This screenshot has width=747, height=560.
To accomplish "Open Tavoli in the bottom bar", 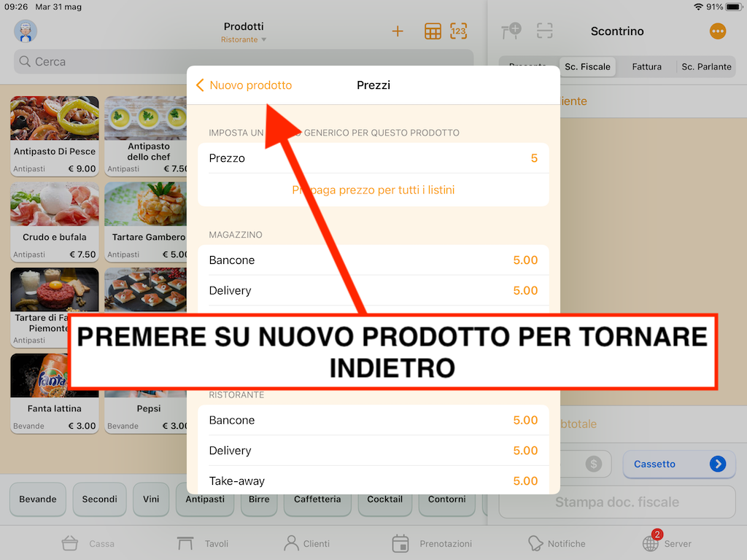I will click(203, 543).
